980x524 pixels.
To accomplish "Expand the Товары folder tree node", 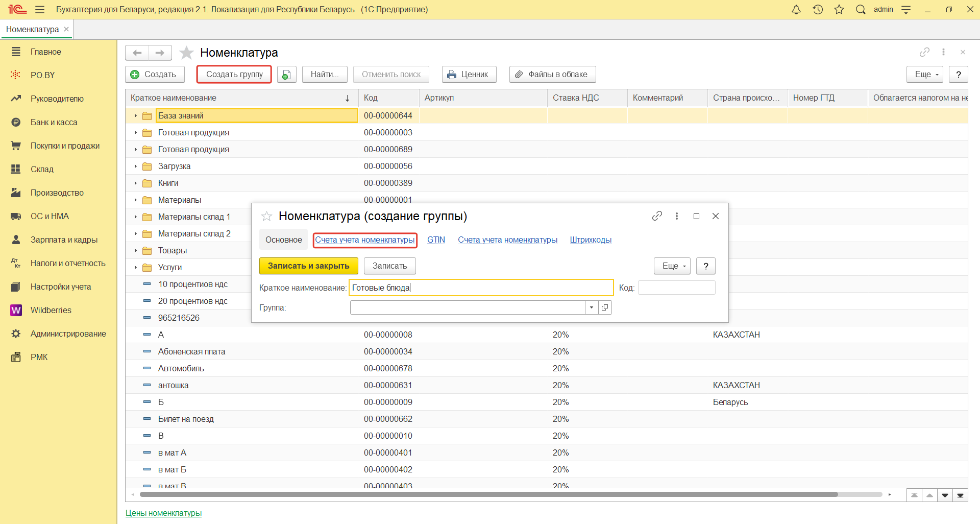I will [x=135, y=251].
